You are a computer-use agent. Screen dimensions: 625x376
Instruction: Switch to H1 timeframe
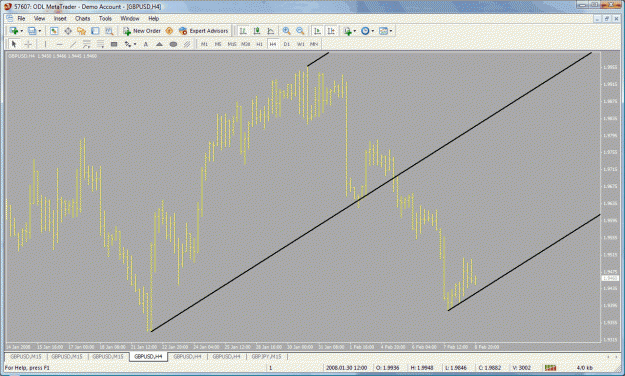(259, 44)
